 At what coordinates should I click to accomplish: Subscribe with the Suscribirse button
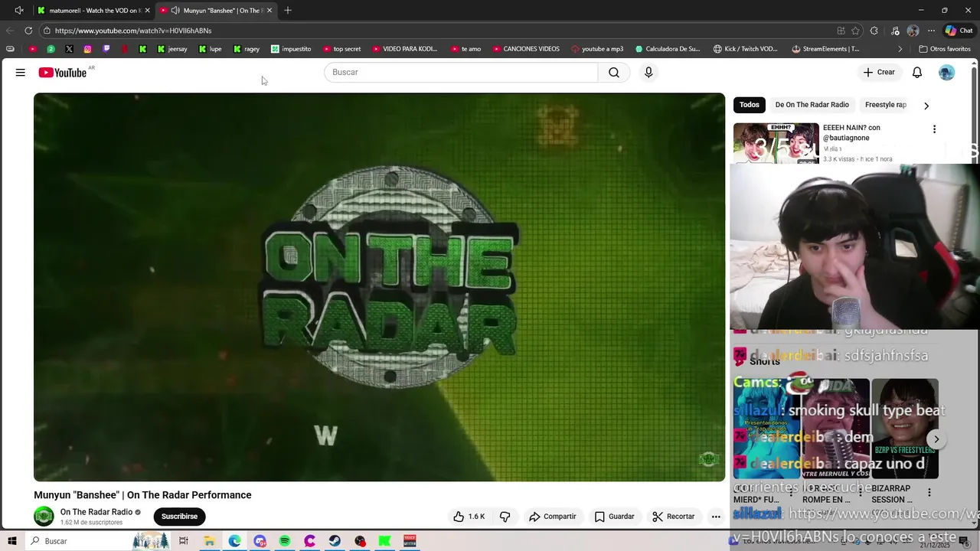(x=179, y=517)
